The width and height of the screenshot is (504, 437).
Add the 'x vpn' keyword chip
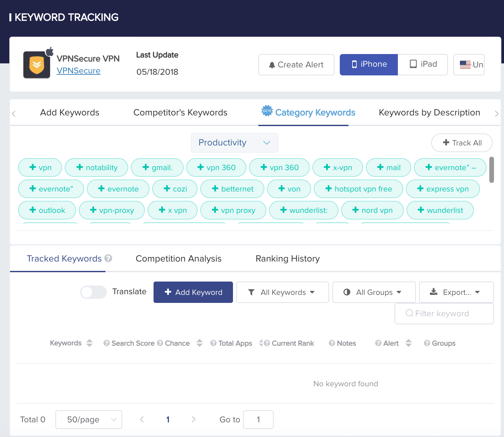pyautogui.click(x=173, y=210)
